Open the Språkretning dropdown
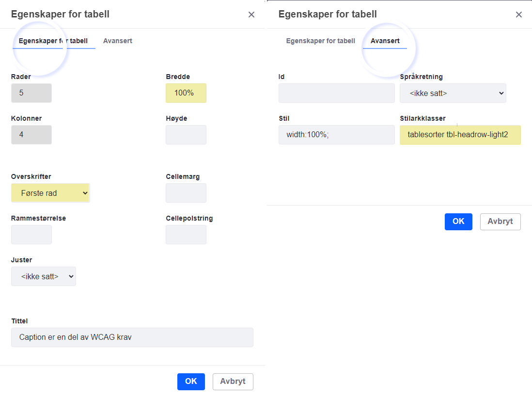The width and height of the screenshot is (532, 398). pyautogui.click(x=453, y=93)
